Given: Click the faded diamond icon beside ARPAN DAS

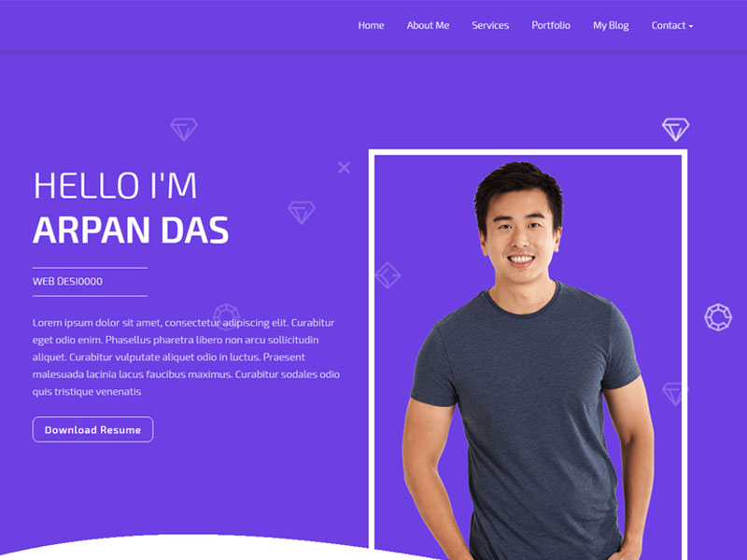Looking at the screenshot, I should [302, 213].
